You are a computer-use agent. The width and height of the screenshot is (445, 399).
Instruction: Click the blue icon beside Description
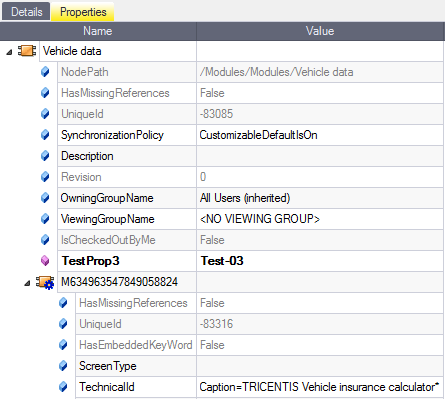(45, 156)
